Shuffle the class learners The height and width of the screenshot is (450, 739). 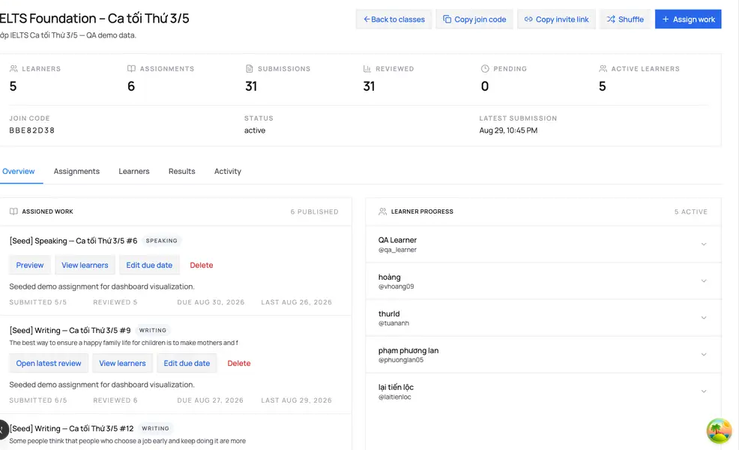tap(625, 19)
